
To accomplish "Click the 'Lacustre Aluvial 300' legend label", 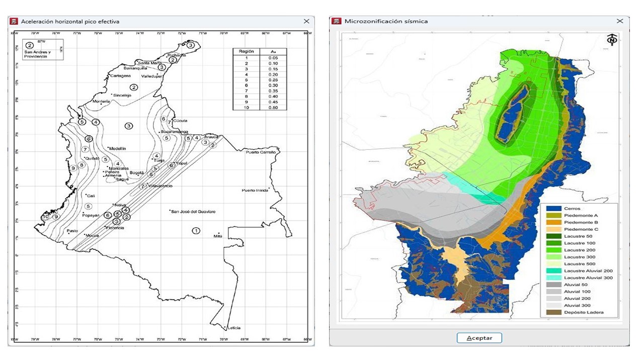I will (x=588, y=278).
